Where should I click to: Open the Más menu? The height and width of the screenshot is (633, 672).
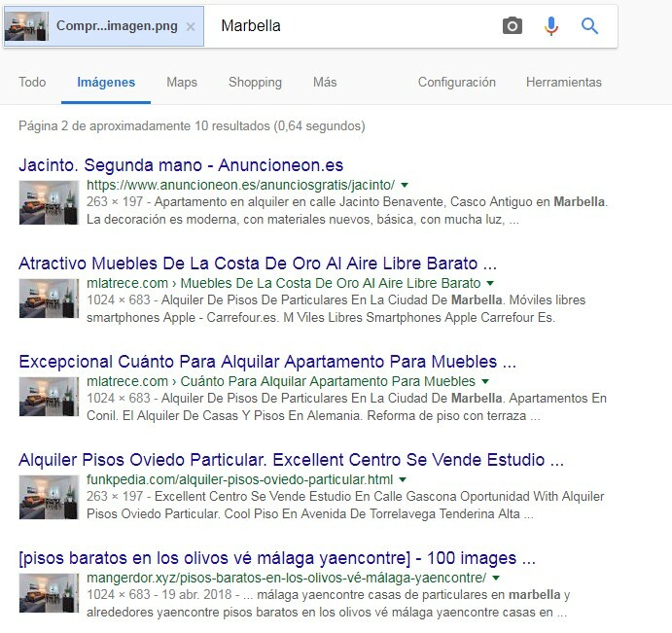coord(325,83)
